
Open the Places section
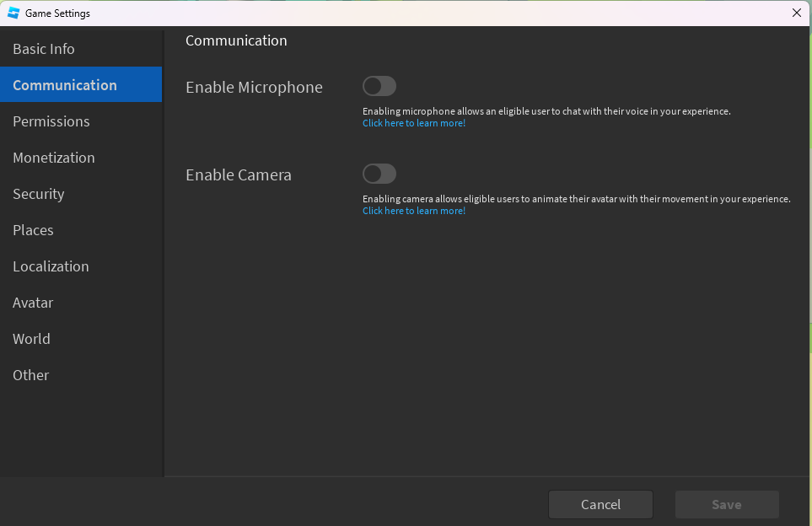pyautogui.click(x=81, y=230)
